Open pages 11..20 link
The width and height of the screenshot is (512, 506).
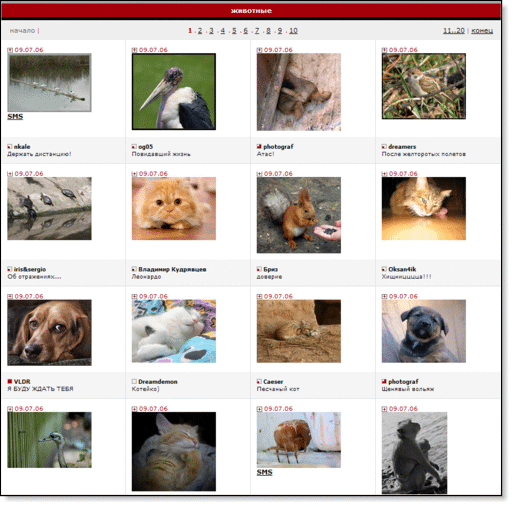click(x=454, y=31)
